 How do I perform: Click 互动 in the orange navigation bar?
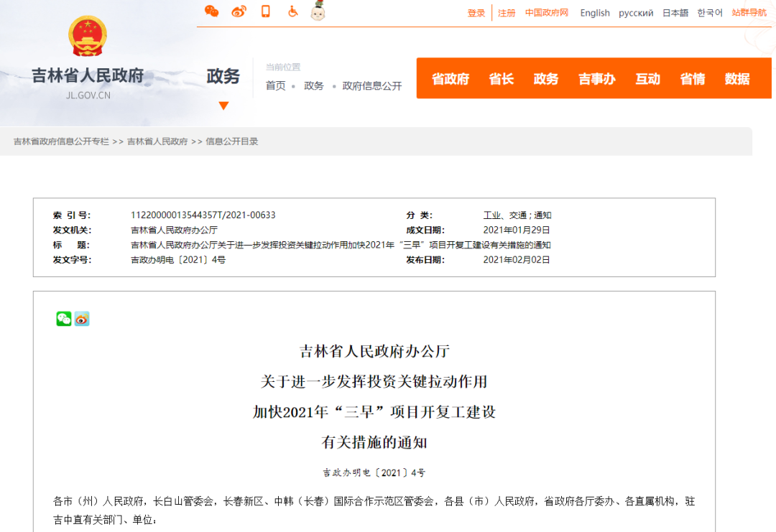point(647,78)
